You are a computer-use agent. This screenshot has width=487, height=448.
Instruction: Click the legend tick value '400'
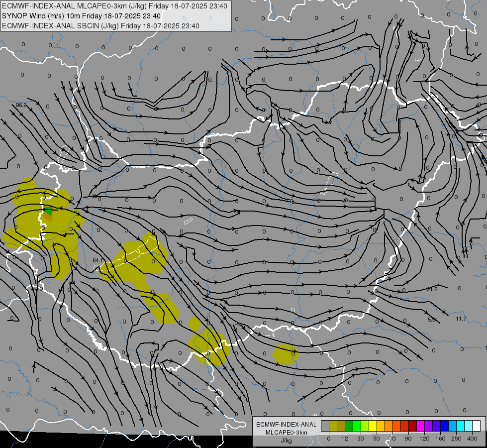pyautogui.click(x=472, y=439)
